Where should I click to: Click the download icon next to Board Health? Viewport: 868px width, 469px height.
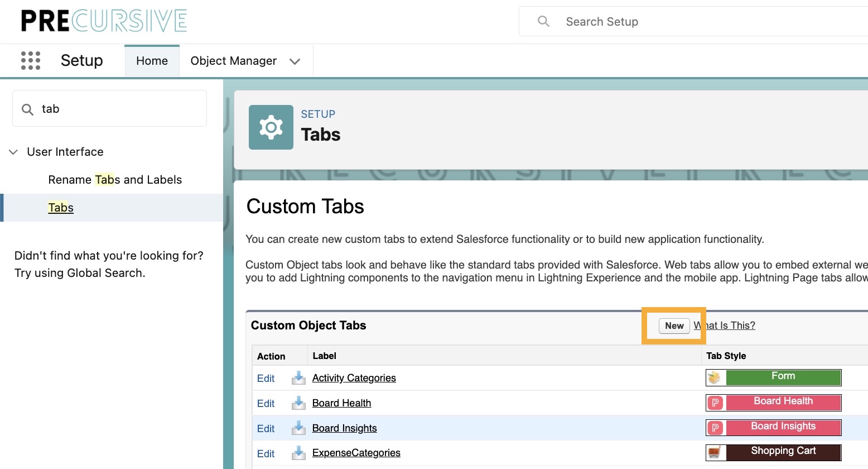298,403
